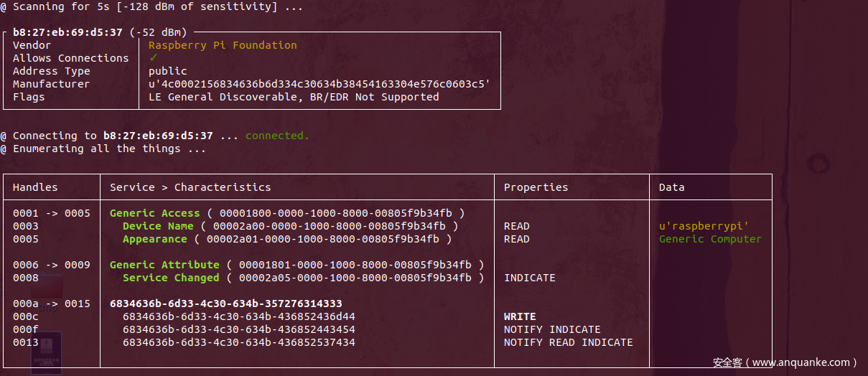This screenshot has height=376, width=868.
Task: Select the Appearance characteristic row
Action: [154, 239]
